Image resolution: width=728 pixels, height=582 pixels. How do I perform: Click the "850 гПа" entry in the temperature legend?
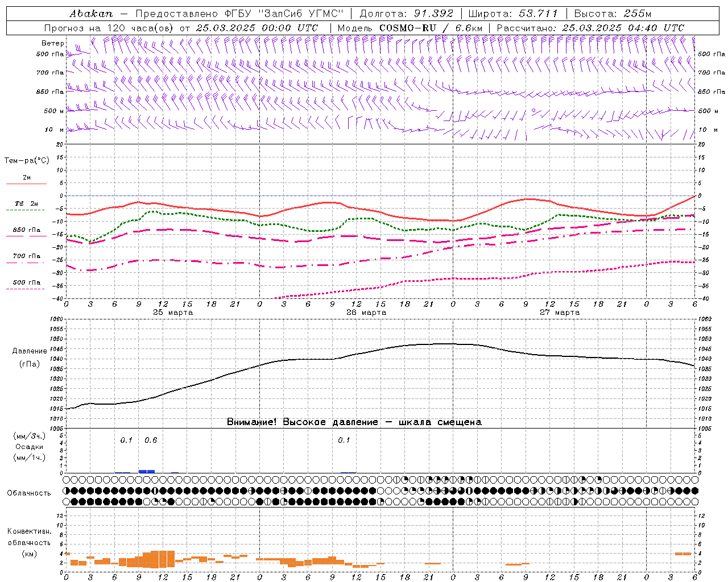(x=27, y=230)
